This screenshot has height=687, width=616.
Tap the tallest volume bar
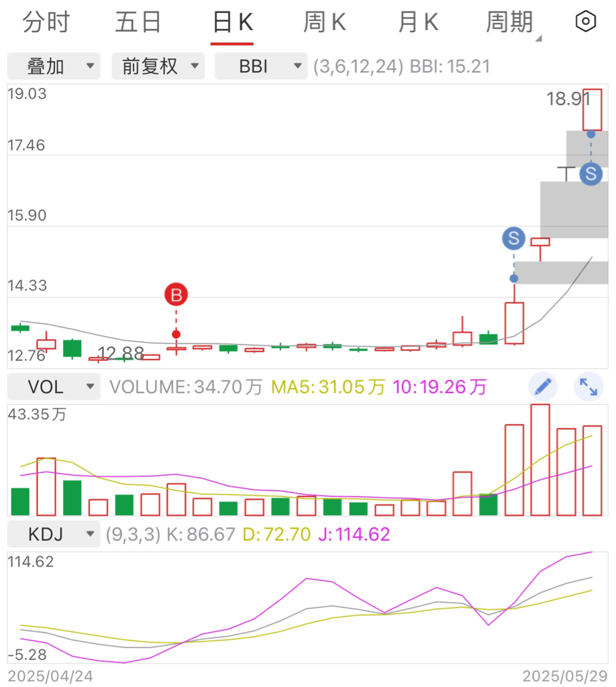[x=540, y=460]
